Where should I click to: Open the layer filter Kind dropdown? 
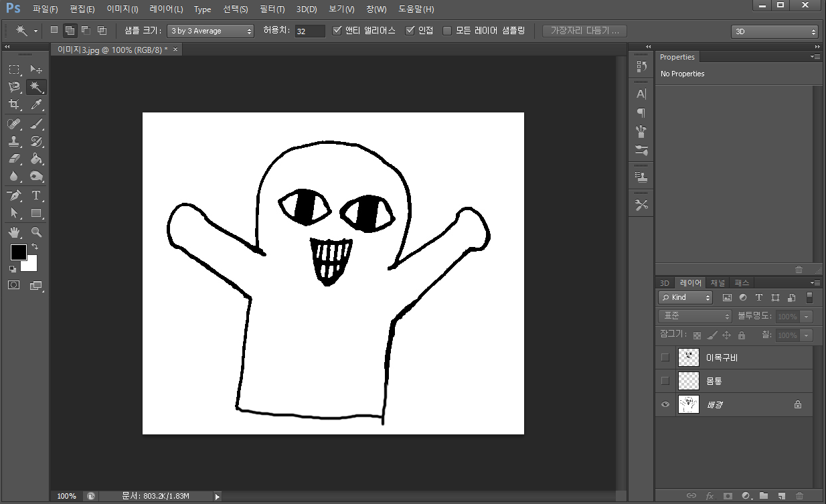coord(685,297)
